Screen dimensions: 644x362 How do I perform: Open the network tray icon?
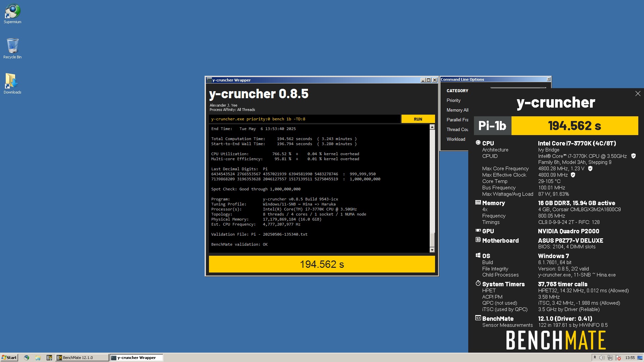coord(610,358)
